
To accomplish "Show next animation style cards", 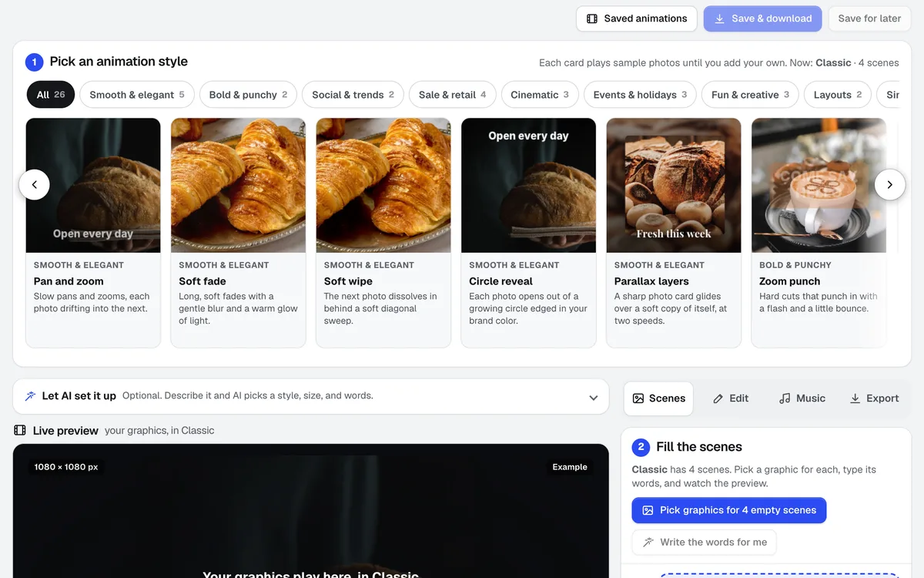I will (x=890, y=185).
